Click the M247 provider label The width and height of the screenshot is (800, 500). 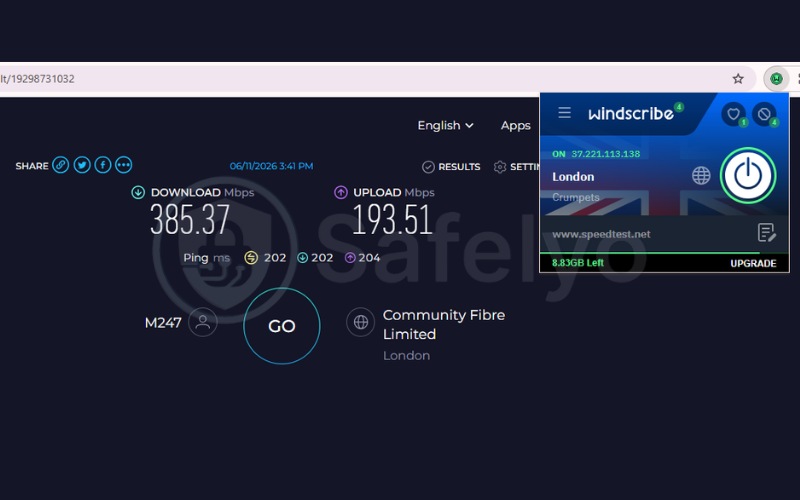pos(163,323)
